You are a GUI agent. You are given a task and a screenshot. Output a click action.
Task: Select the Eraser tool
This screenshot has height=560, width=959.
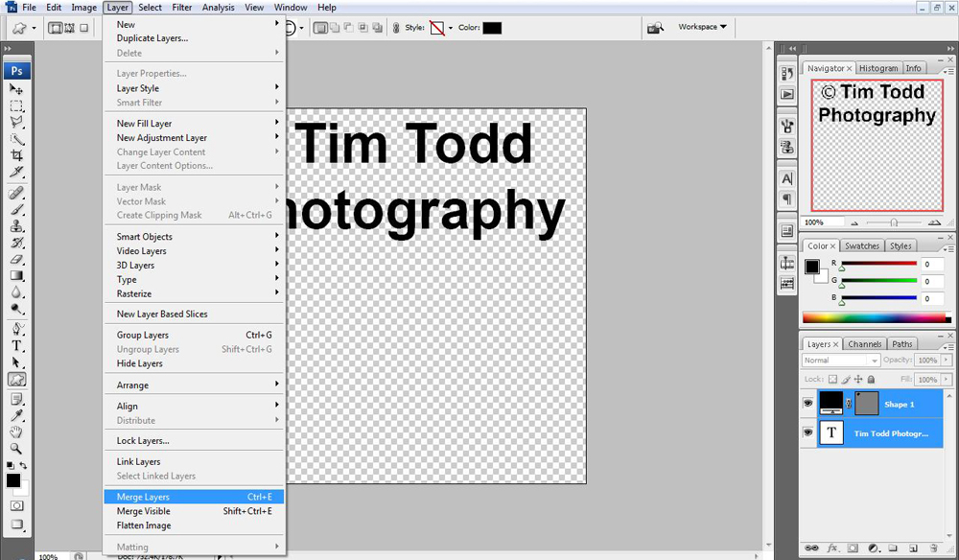coord(16,259)
